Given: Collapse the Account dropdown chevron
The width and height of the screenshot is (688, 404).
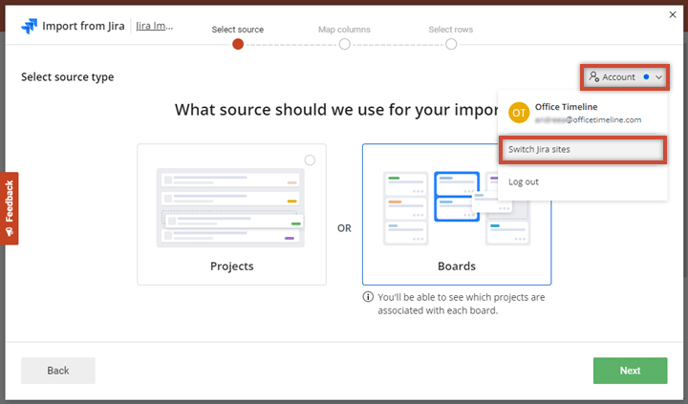Looking at the screenshot, I should (659, 77).
